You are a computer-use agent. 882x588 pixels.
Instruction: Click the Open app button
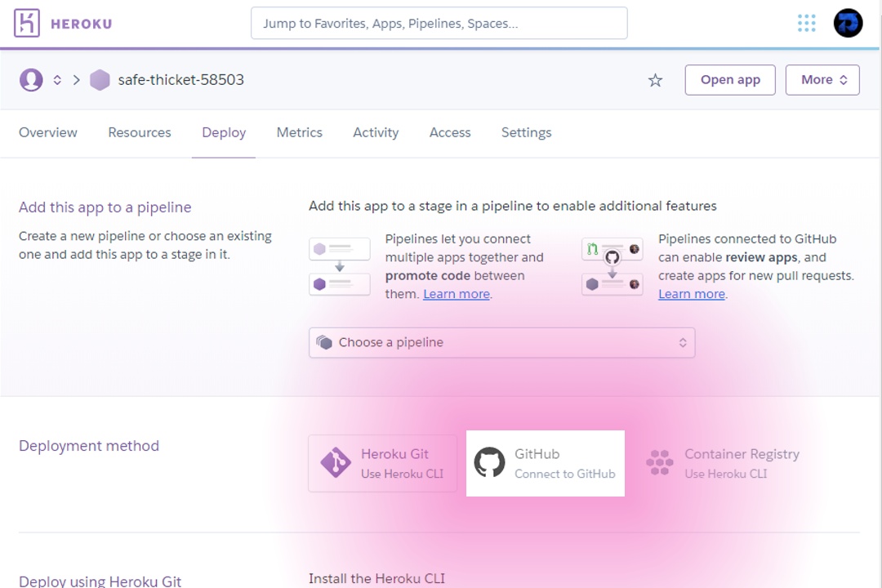[730, 80]
